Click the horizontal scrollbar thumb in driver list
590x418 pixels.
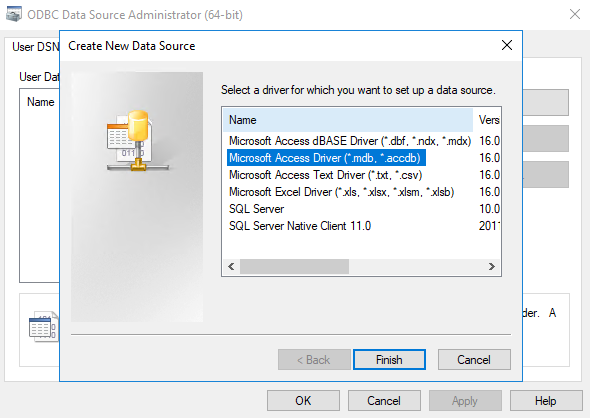click(x=294, y=266)
